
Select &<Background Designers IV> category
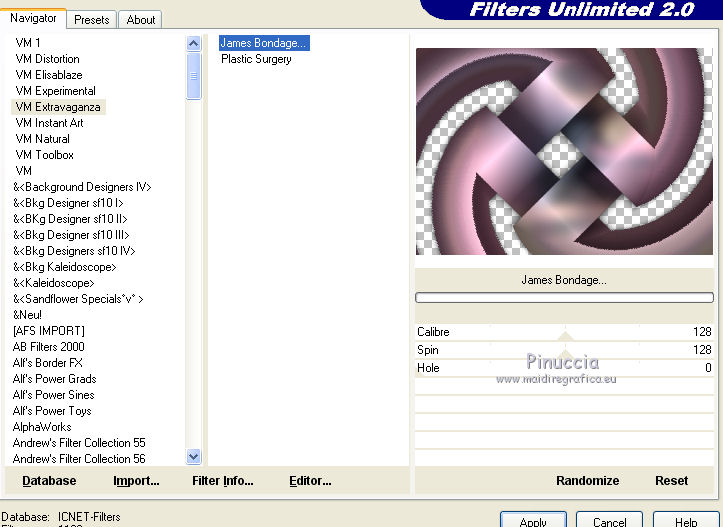(x=82, y=187)
